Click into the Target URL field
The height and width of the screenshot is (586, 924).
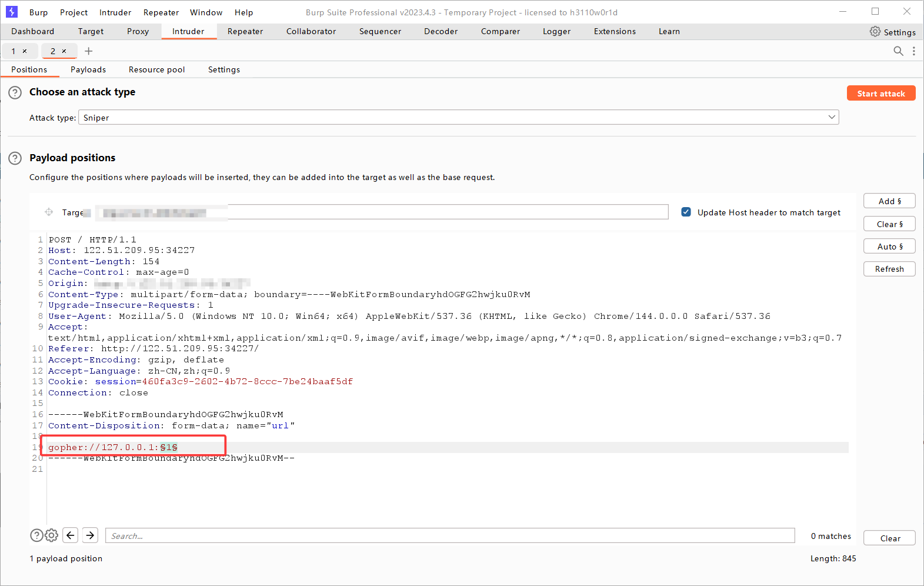(x=382, y=212)
